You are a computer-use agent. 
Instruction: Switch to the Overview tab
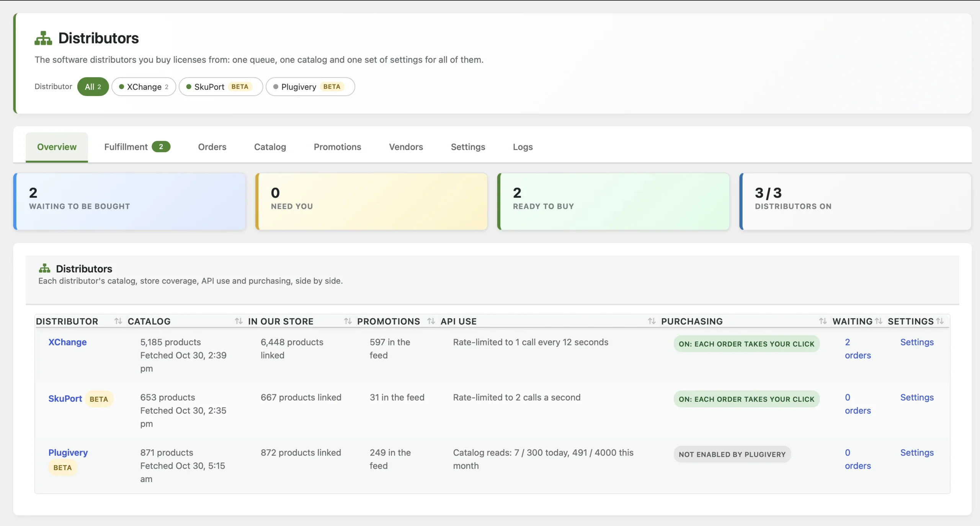57,147
